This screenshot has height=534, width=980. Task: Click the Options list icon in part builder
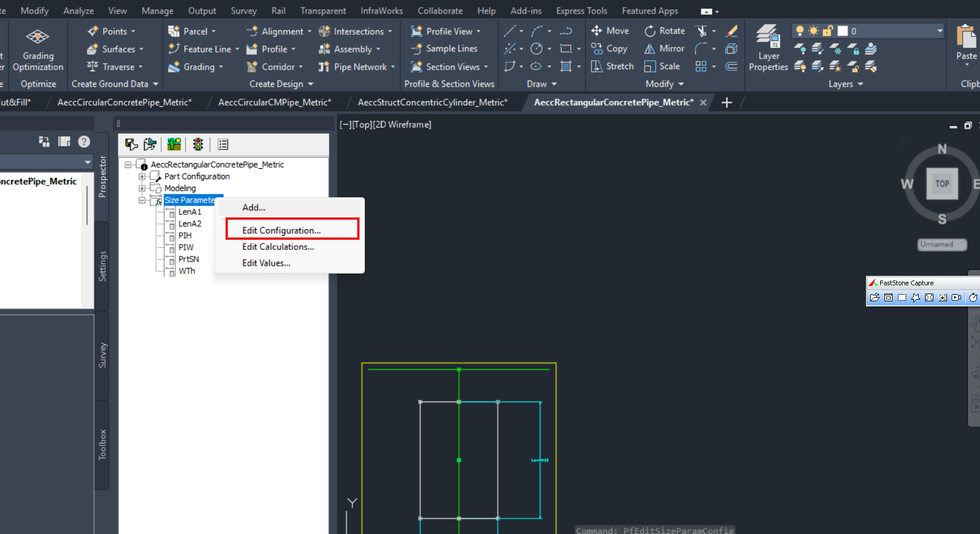point(223,144)
